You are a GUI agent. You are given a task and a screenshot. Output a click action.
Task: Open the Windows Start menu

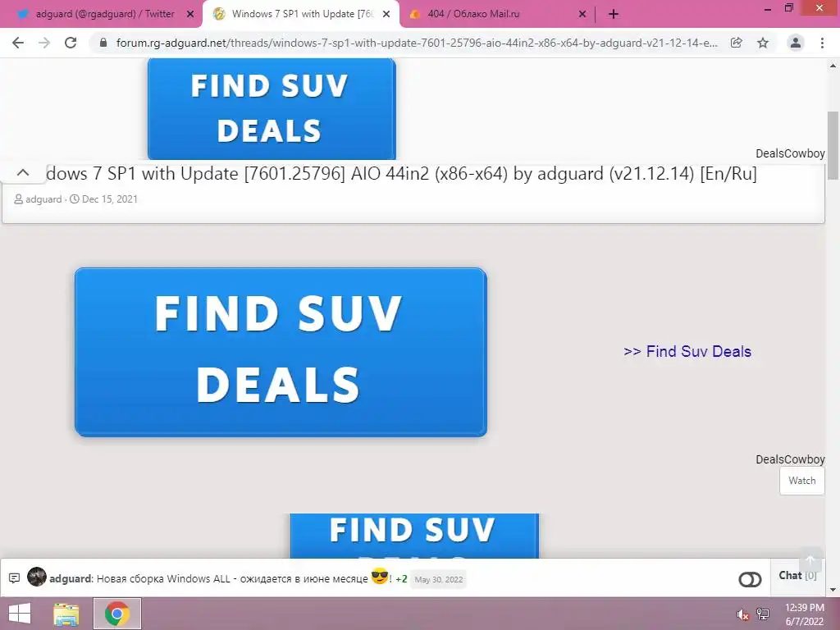tap(20, 614)
